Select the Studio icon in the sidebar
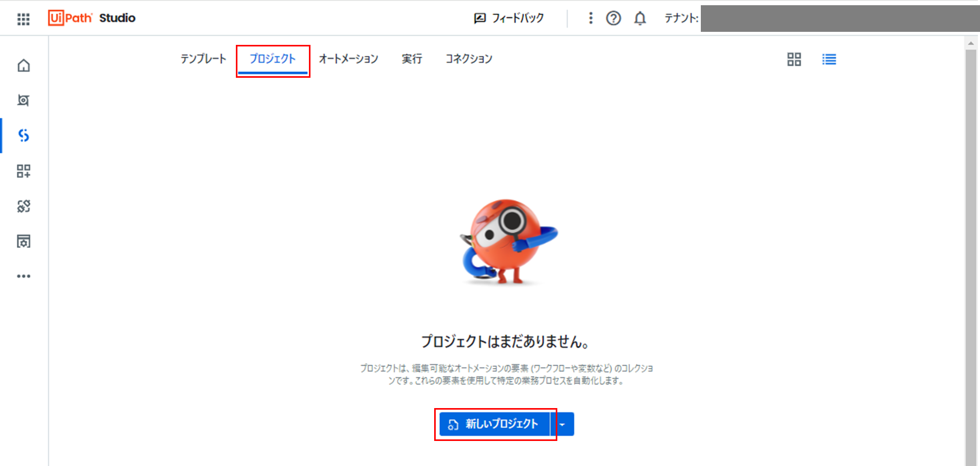The height and width of the screenshot is (466, 980). click(23, 136)
